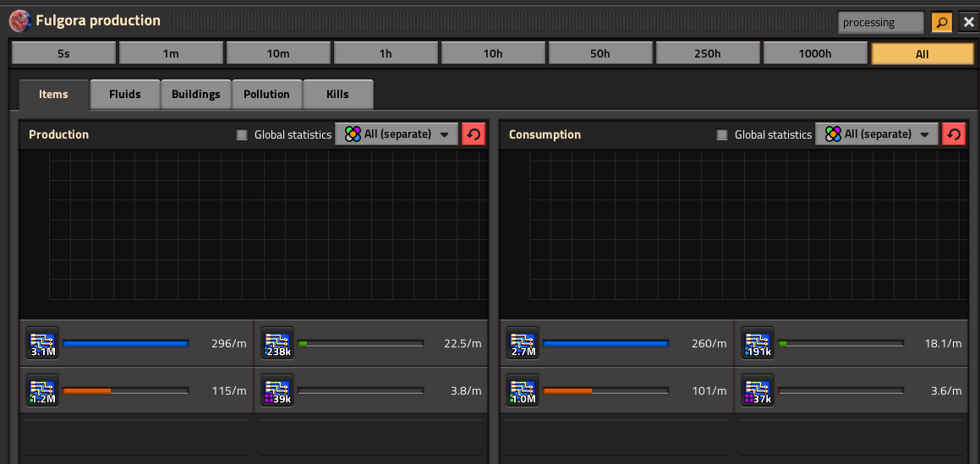The width and height of the screenshot is (980, 464).
Task: Set the time range to 10m
Action: [x=278, y=54]
